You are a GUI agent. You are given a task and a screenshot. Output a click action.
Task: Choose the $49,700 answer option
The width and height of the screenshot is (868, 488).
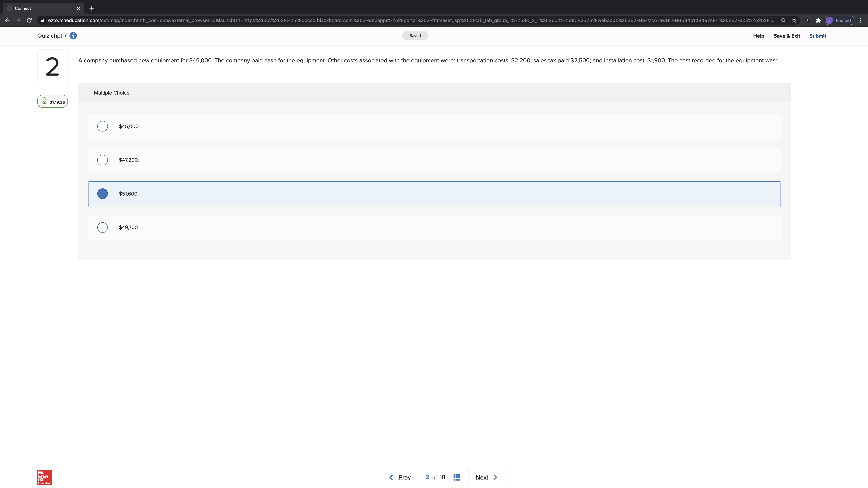(x=102, y=227)
